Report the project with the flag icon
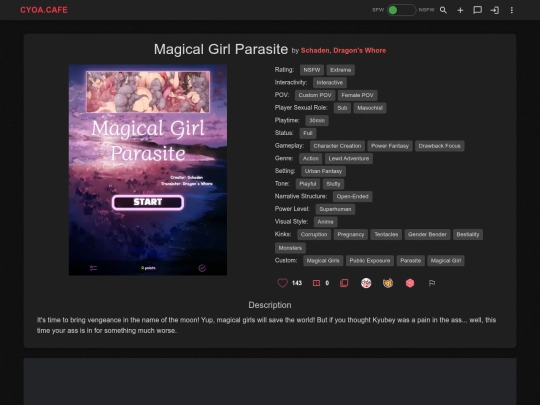The height and width of the screenshot is (405, 540). (432, 283)
